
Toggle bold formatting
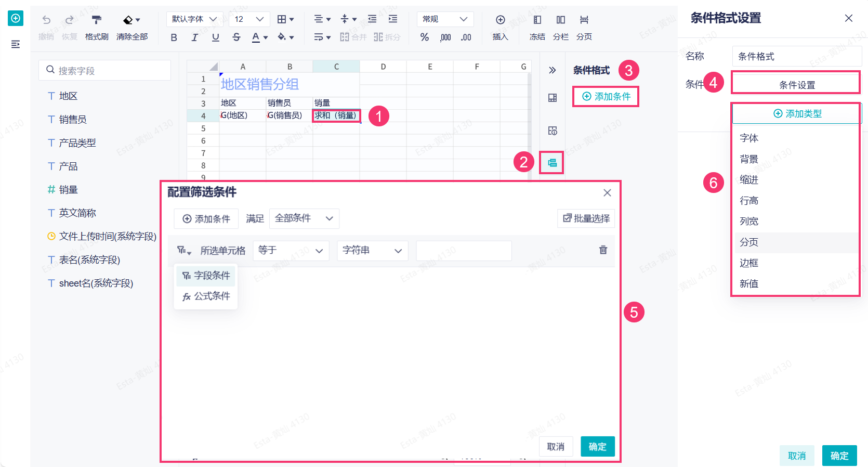(174, 37)
